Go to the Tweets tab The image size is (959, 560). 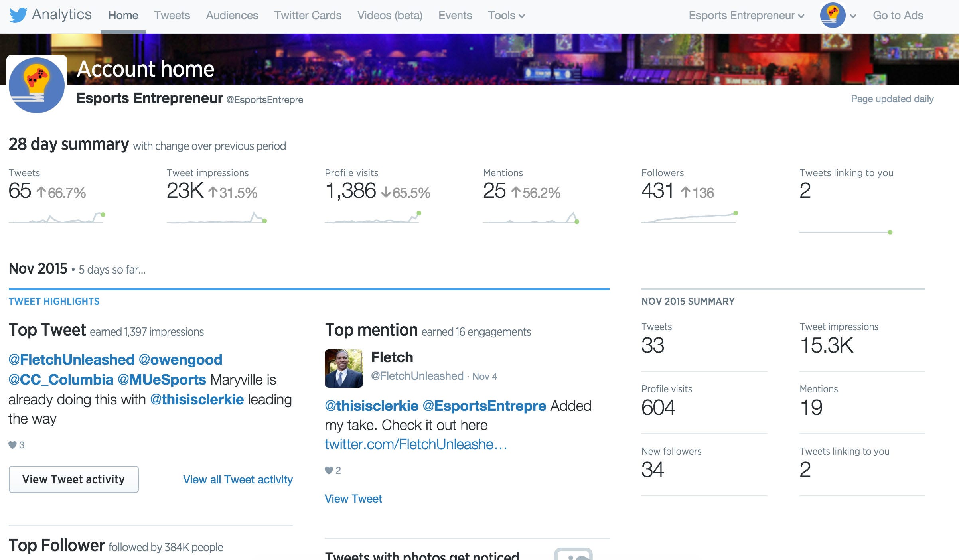[172, 16]
